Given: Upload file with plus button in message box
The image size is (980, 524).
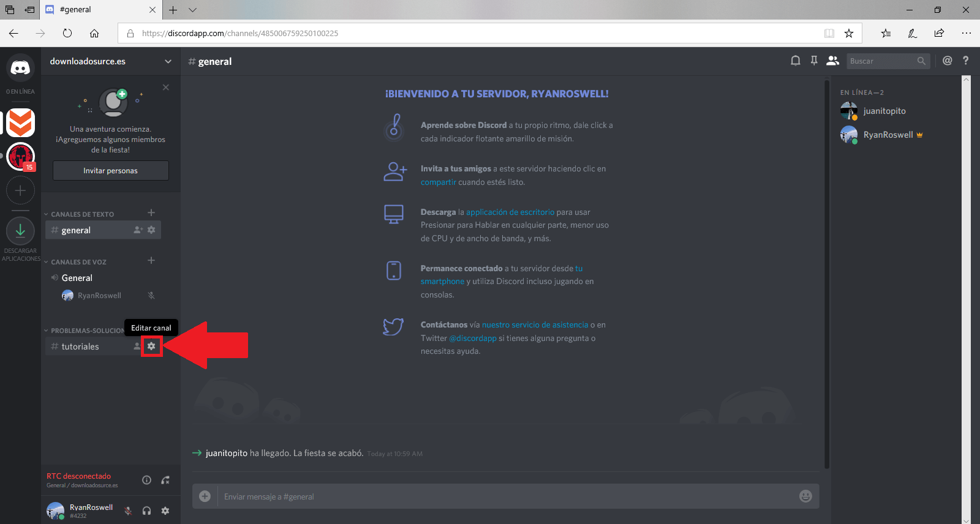Looking at the screenshot, I should click(205, 496).
